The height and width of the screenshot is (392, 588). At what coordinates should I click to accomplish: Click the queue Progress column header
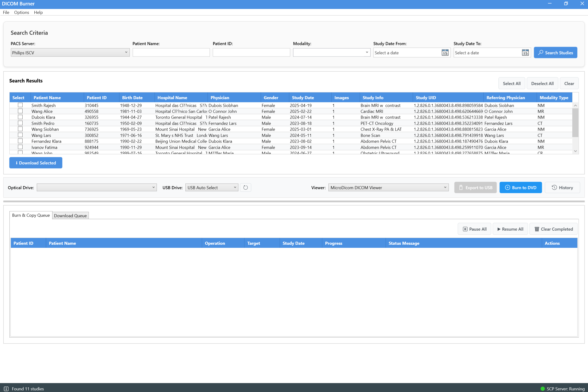pyautogui.click(x=354, y=243)
